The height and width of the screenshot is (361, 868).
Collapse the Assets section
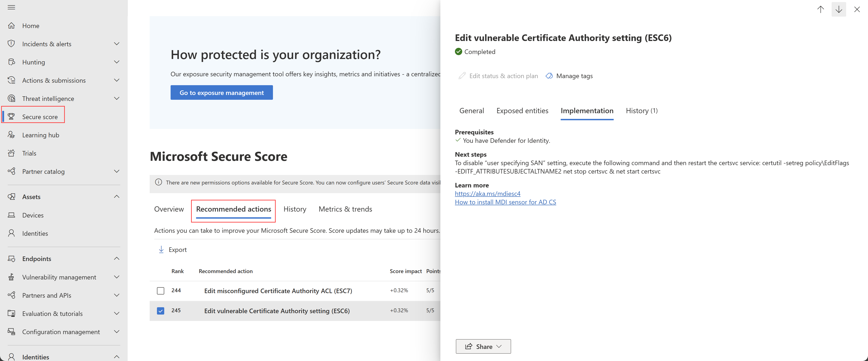[x=117, y=197]
